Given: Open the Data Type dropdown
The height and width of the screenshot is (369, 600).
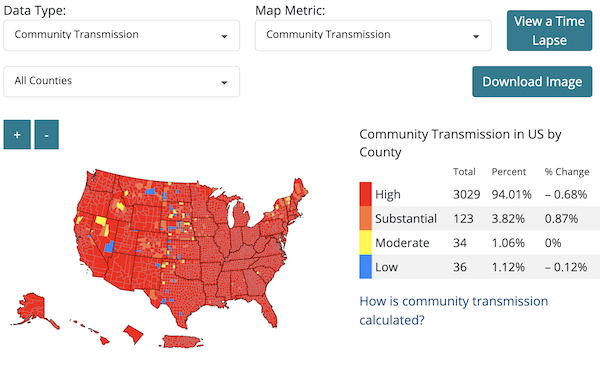Looking at the screenshot, I should (x=122, y=35).
